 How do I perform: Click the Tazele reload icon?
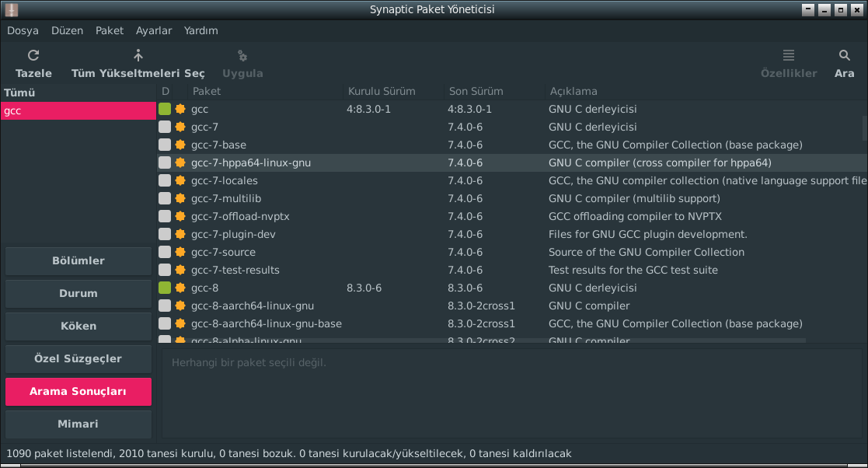[x=33, y=56]
